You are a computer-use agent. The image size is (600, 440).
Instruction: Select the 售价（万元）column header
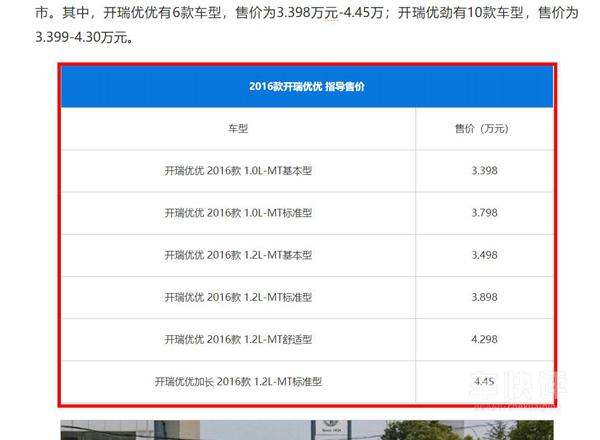click(484, 129)
